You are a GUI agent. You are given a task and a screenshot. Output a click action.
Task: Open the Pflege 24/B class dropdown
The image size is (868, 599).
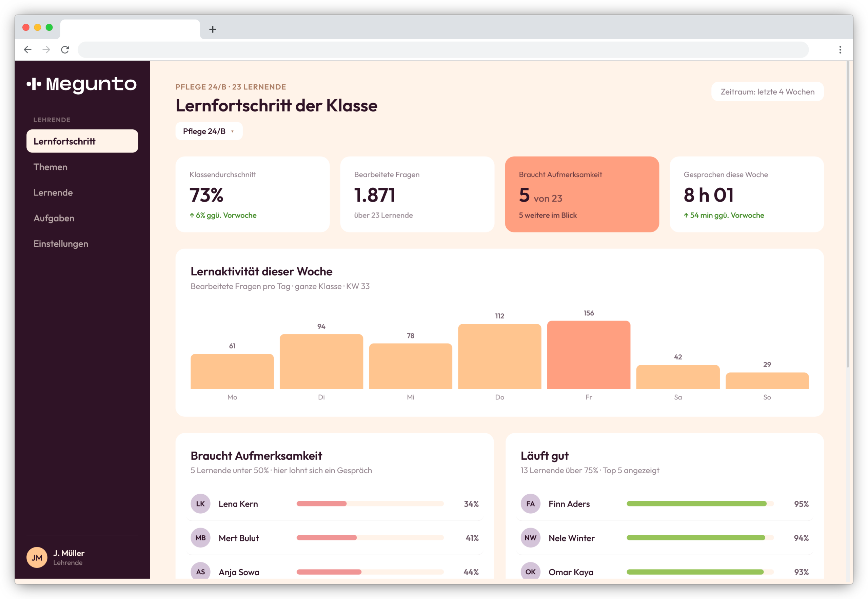point(209,131)
